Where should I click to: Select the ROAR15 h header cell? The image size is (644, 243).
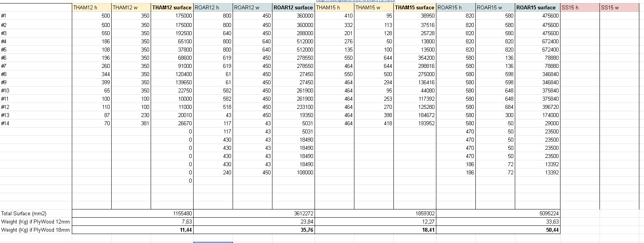[x=456, y=7]
